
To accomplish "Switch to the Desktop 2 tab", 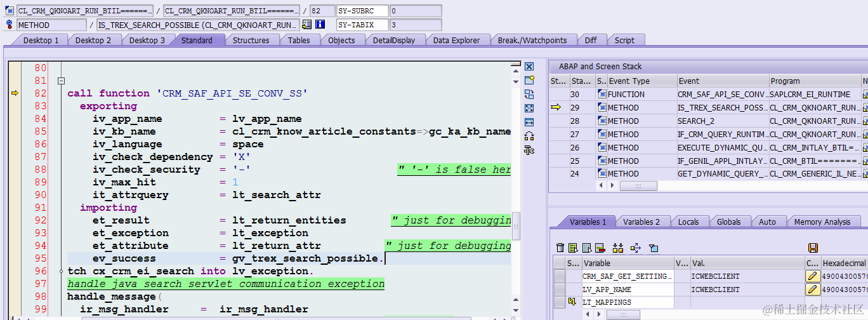I will [x=93, y=40].
